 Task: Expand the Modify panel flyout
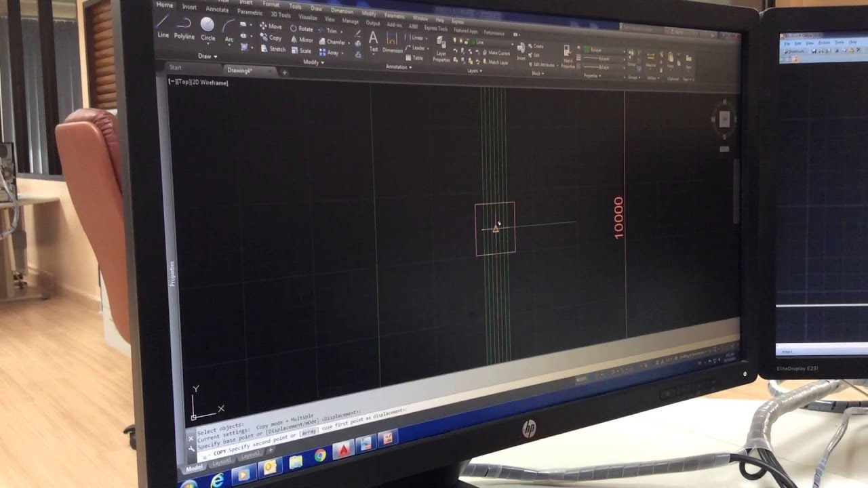point(313,62)
